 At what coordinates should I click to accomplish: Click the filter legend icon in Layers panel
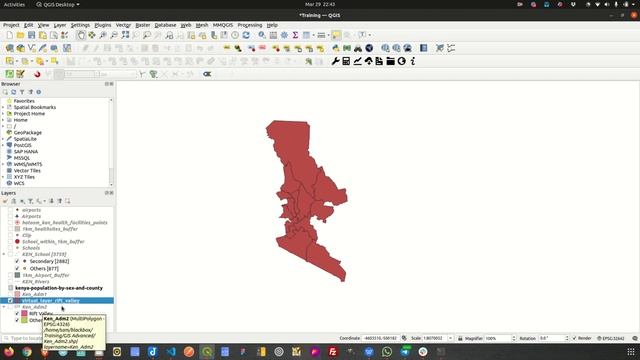tap(30, 201)
